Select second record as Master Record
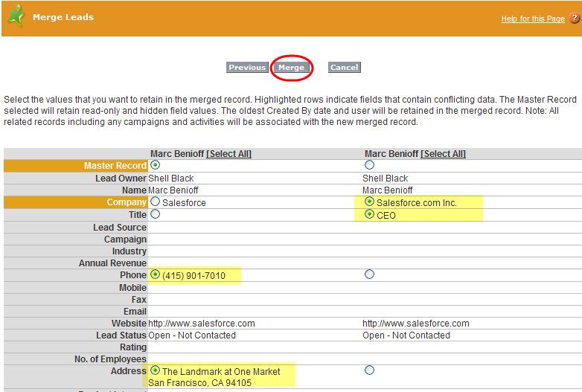Screen dimensions: 582x392 pyautogui.click(x=369, y=164)
